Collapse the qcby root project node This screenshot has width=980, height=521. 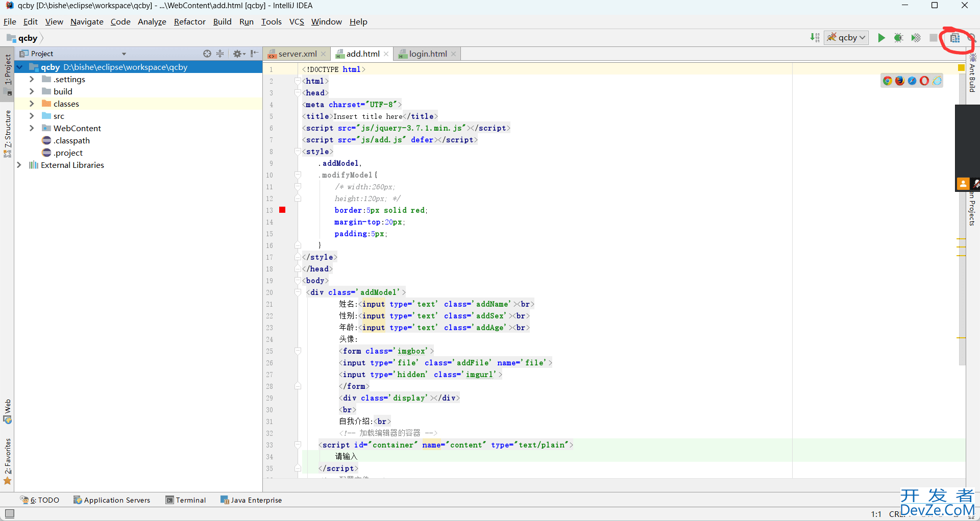[x=20, y=67]
